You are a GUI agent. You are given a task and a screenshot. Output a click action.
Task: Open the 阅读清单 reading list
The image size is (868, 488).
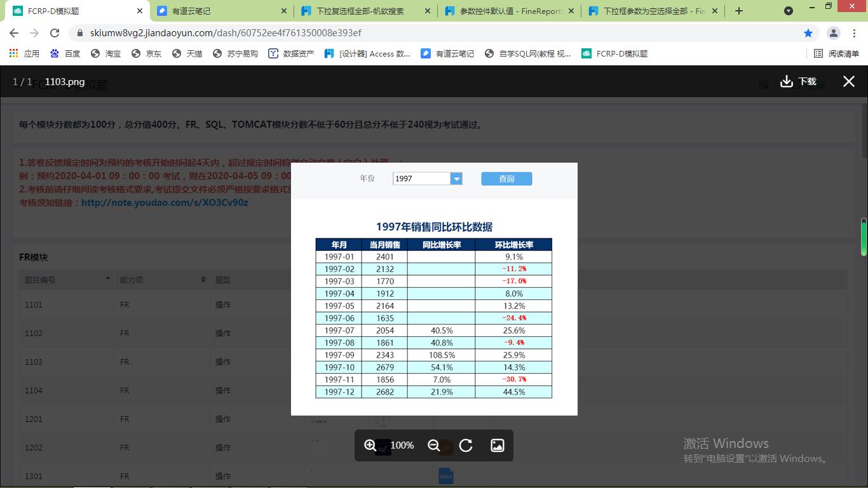click(836, 54)
